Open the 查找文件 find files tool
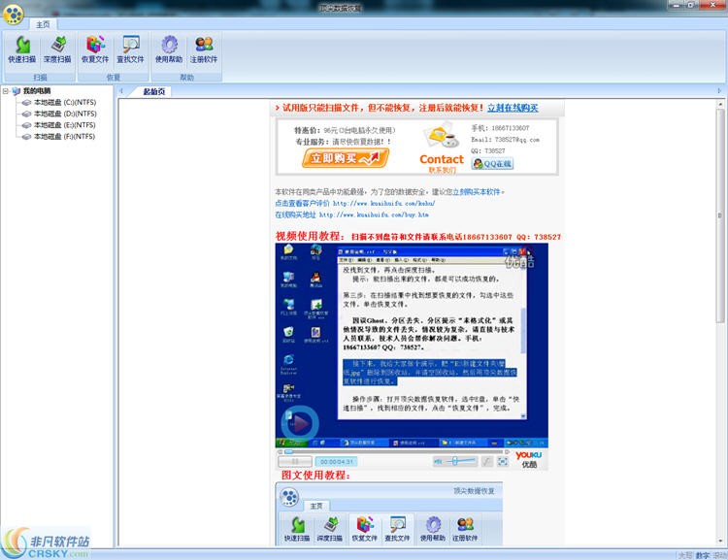The image size is (728, 560). pyautogui.click(x=130, y=50)
